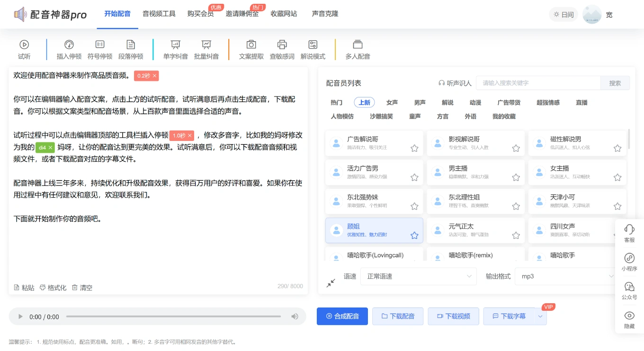Open the 语速 正常语速 dropdown
The image size is (644, 351).
[419, 276]
